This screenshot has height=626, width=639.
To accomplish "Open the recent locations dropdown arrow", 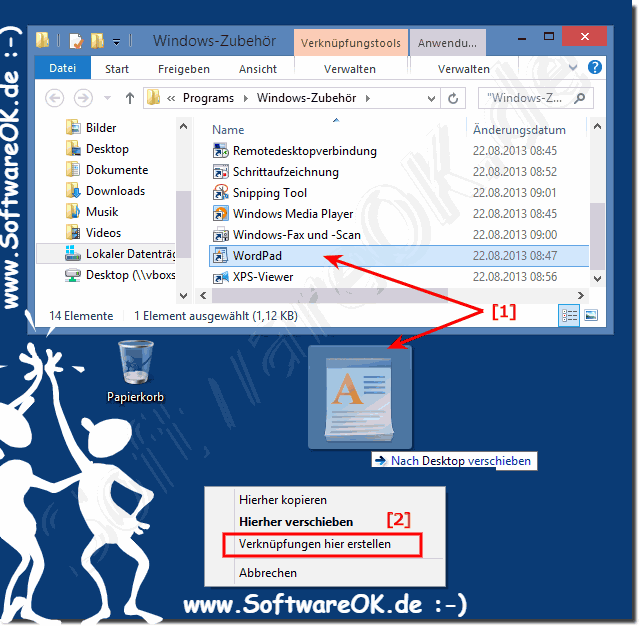I will pyautogui.click(x=108, y=98).
